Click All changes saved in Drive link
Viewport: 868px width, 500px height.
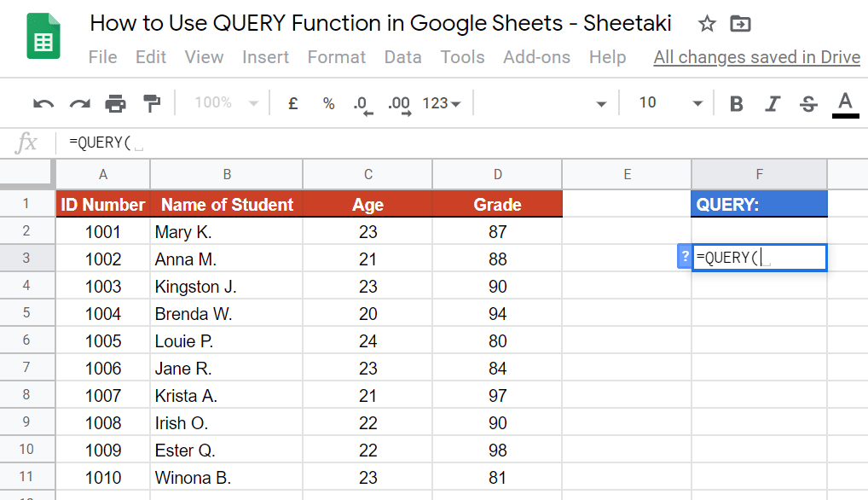point(757,57)
